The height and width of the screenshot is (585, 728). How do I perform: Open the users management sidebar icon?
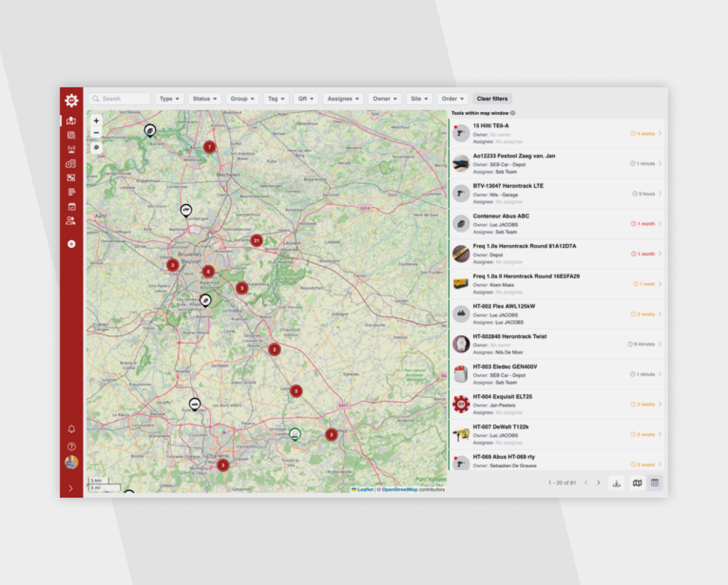[71, 221]
